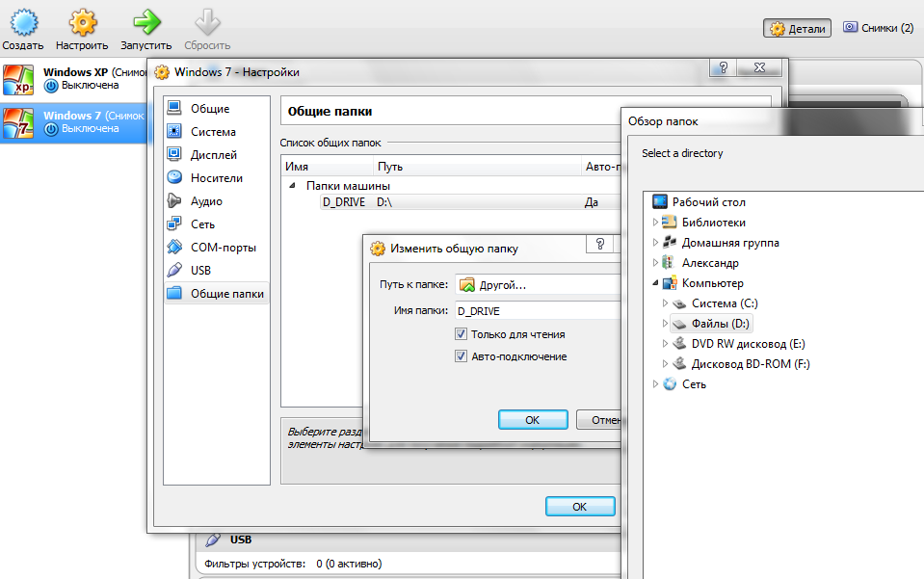Select the USB settings category
Screen dimensions: 924x579
coord(200,271)
